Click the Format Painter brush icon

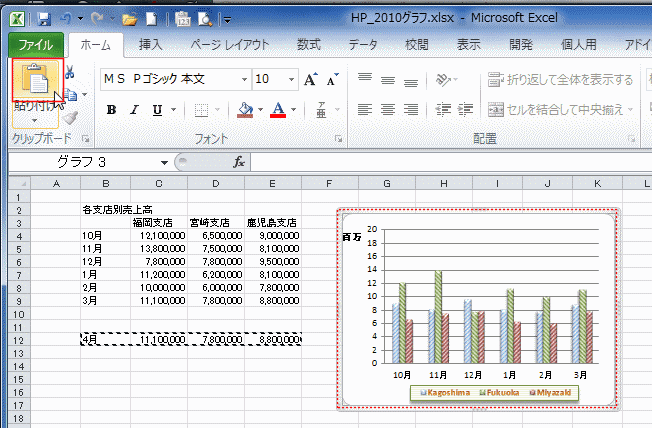[71, 117]
